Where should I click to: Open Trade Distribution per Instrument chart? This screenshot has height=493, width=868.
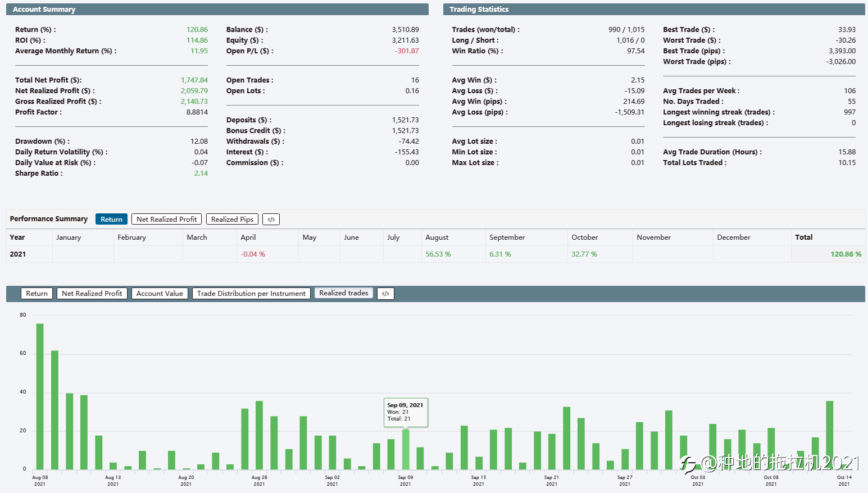coord(251,294)
